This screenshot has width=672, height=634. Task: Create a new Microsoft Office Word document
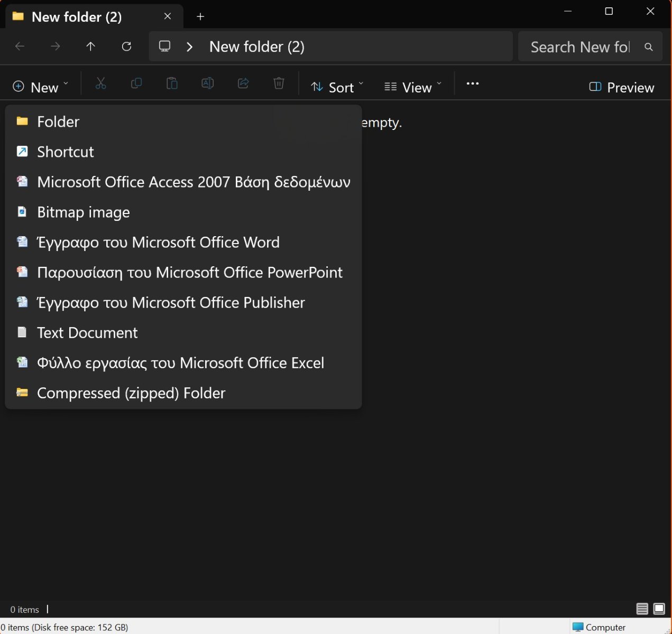point(183,242)
